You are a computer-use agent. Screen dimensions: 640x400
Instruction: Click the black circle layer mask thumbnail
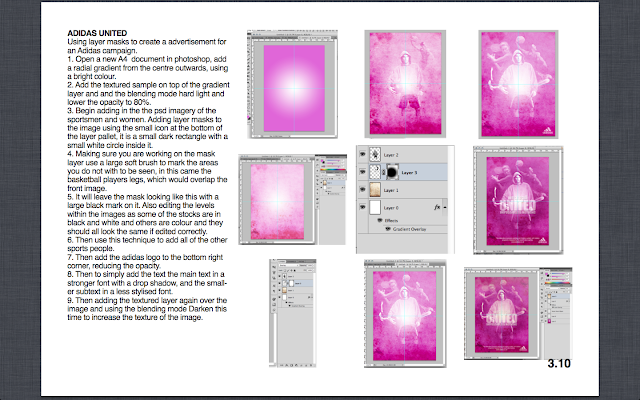pos(392,172)
